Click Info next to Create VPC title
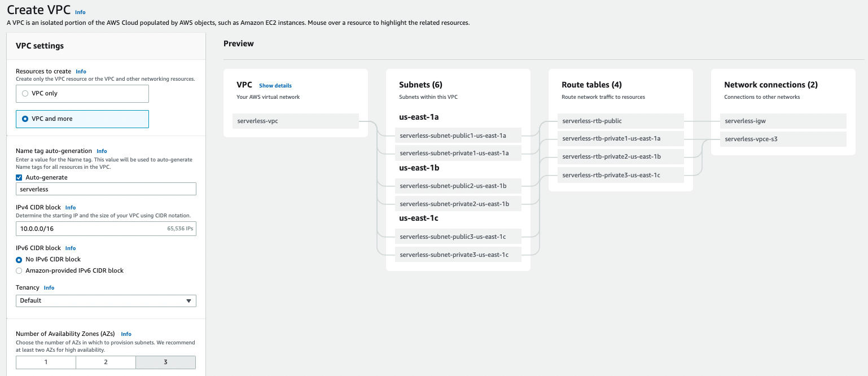 coord(80,12)
